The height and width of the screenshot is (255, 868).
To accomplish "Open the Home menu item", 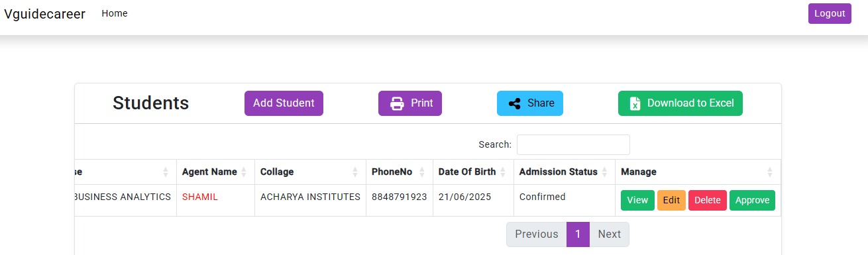I will point(115,13).
